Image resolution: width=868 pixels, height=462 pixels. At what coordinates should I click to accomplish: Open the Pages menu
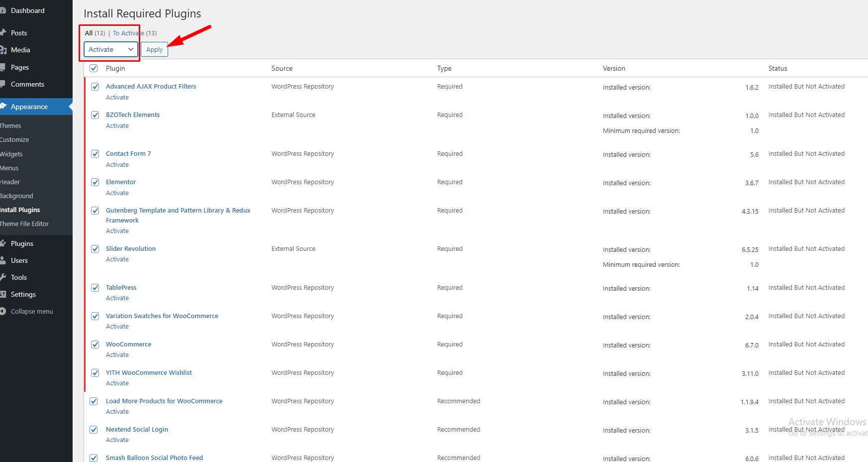point(20,67)
